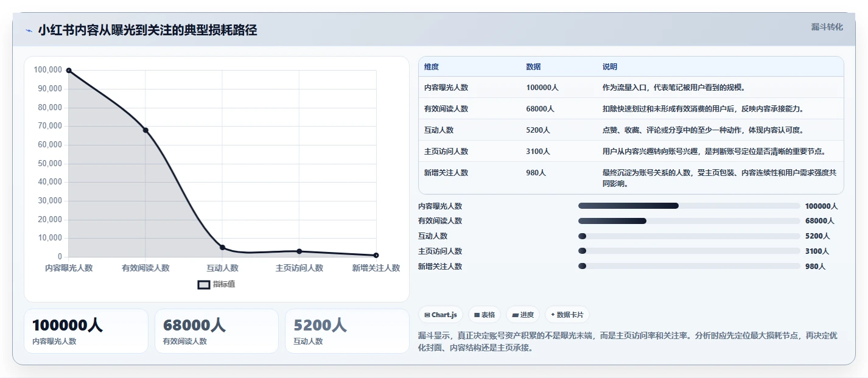Click table cell 68000人
The width and height of the screenshot is (868, 378).
tap(540, 109)
